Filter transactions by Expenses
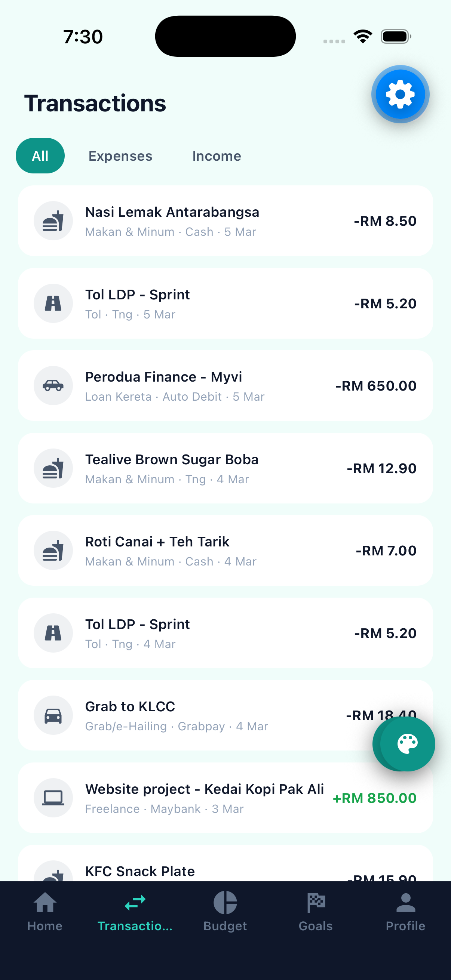This screenshot has width=451, height=980. (120, 156)
